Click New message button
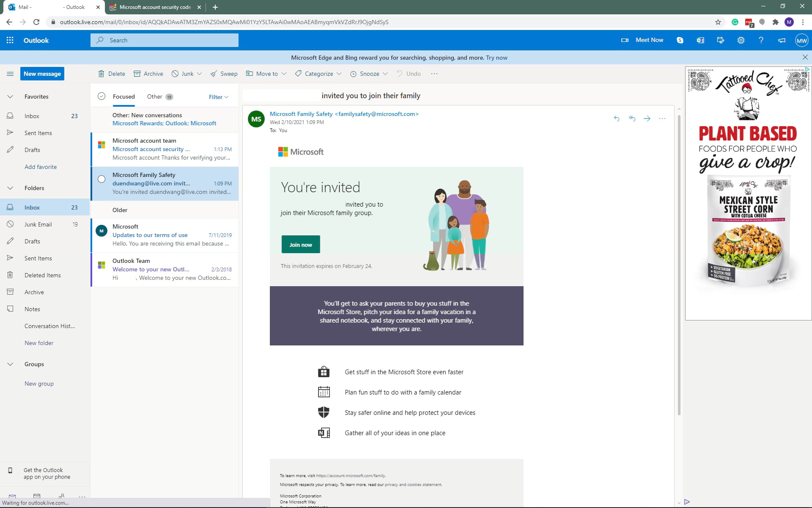Viewport: 812px width, 508px height. (42, 74)
